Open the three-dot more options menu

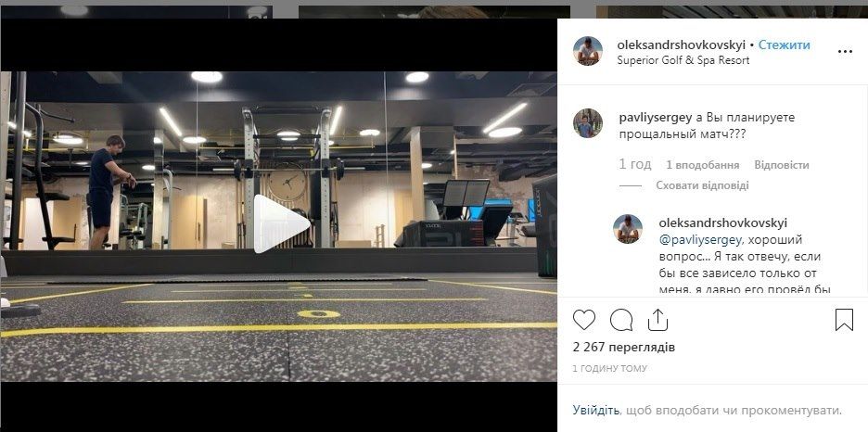click(845, 51)
